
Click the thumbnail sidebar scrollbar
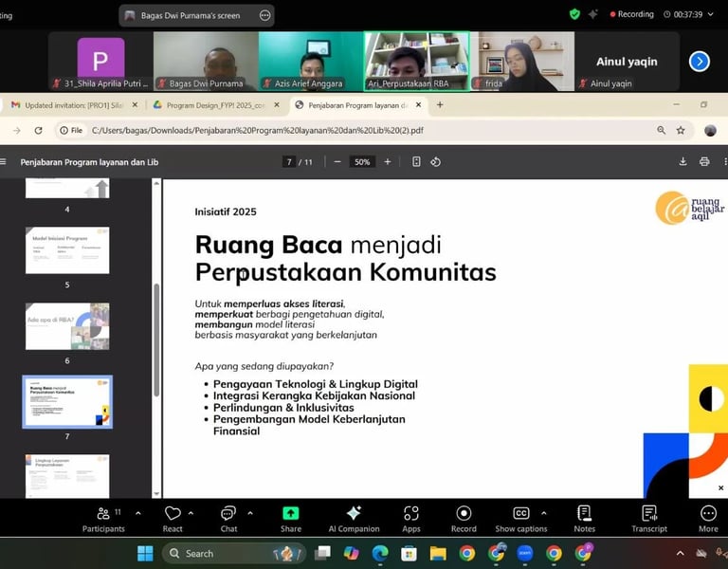point(156,340)
